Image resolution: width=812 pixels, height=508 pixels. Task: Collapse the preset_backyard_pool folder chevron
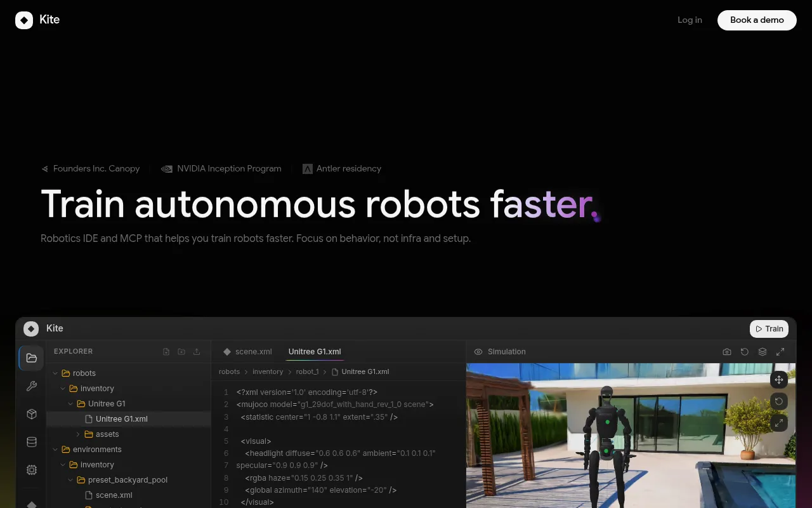70,480
